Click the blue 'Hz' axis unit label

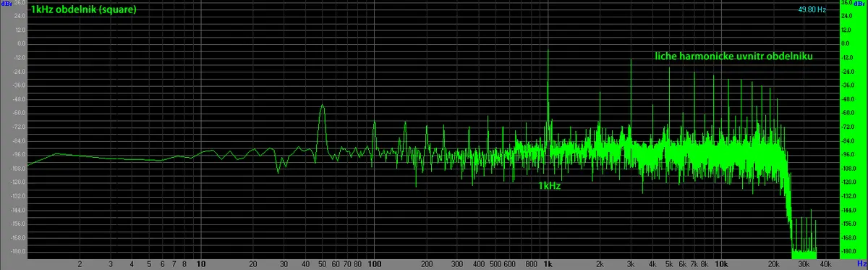coord(861,264)
